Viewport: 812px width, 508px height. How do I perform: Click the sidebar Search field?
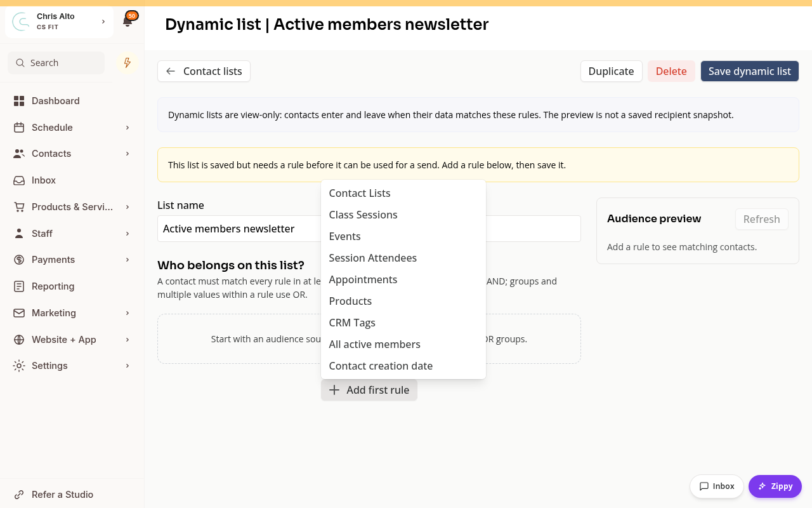click(56, 63)
